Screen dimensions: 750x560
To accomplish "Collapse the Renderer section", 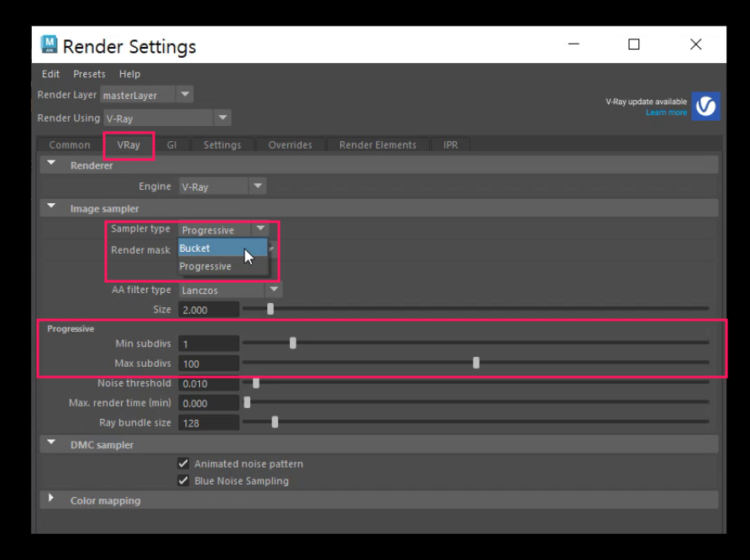I will 51,164.
